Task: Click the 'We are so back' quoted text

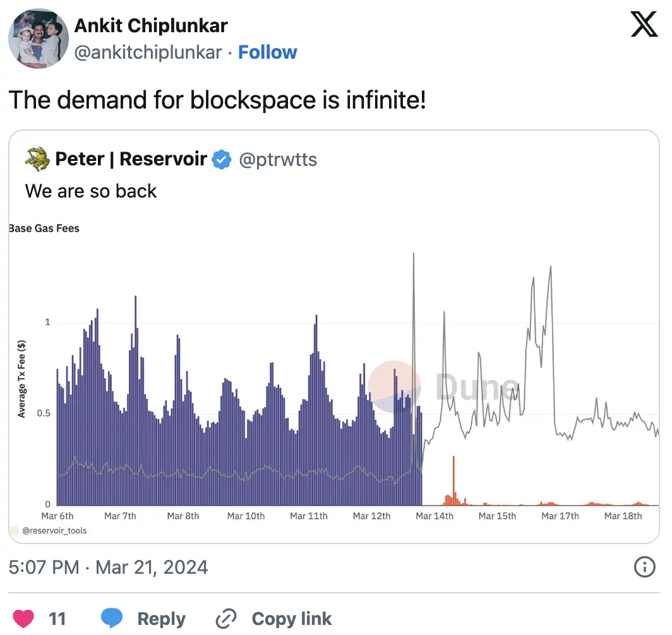Action: point(91,191)
